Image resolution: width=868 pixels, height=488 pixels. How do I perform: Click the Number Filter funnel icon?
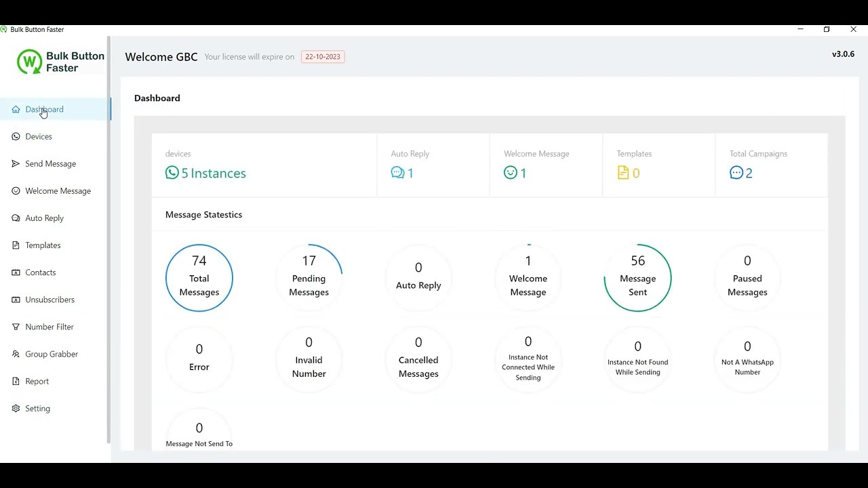(16, 327)
